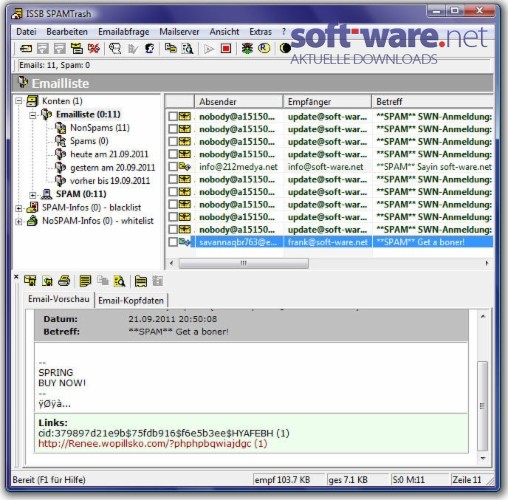Click the Betreff column header
This screenshot has width=508, height=500.
[432, 102]
